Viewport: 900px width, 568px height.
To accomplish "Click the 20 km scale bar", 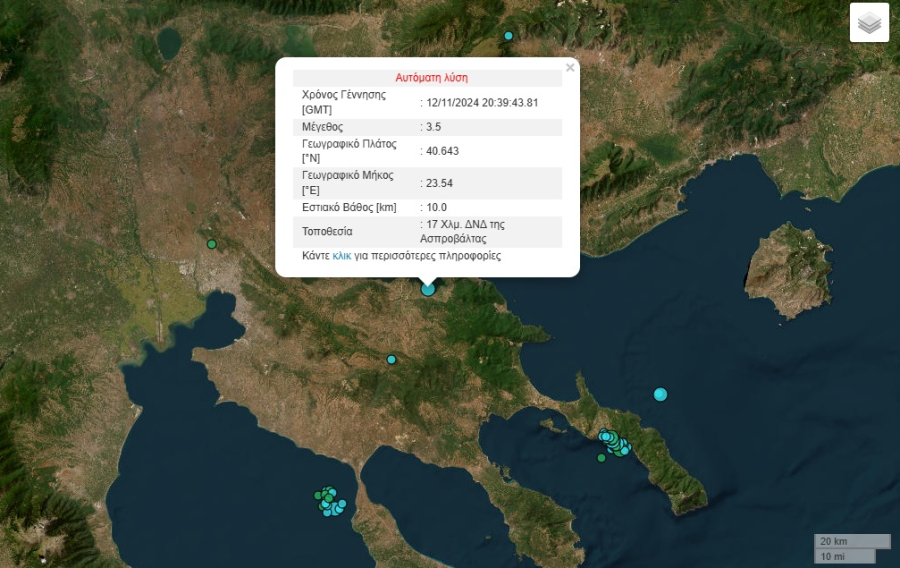I will click(851, 541).
